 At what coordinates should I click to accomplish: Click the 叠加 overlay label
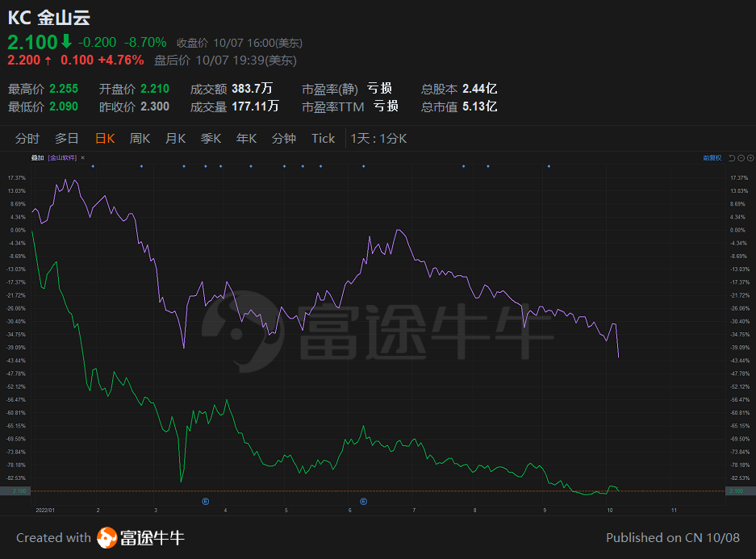click(x=38, y=157)
